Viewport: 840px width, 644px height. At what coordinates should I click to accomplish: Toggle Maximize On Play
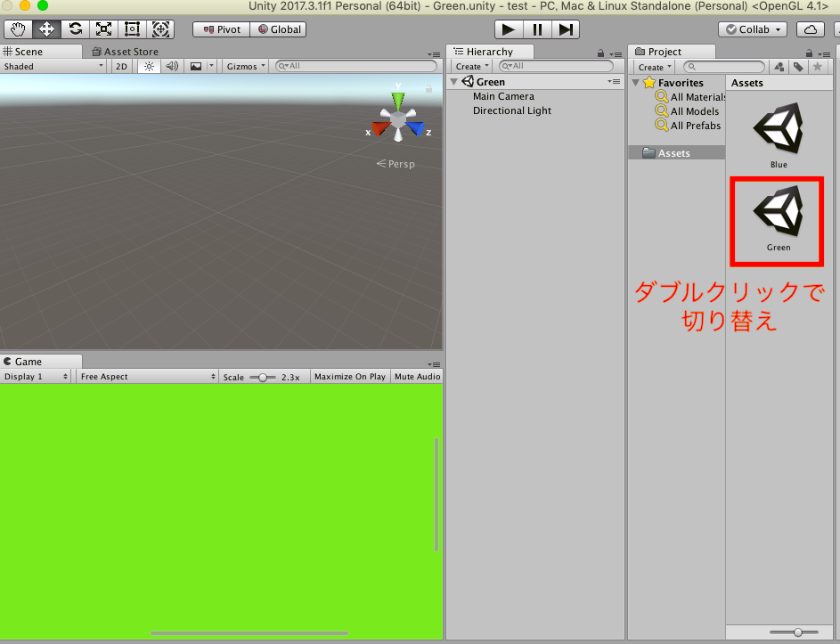pos(350,377)
